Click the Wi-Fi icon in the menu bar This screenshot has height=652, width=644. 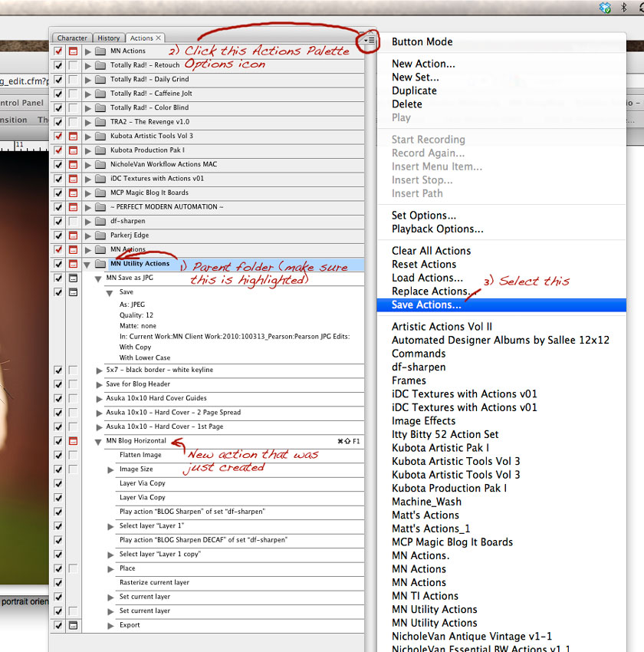(640, 7)
